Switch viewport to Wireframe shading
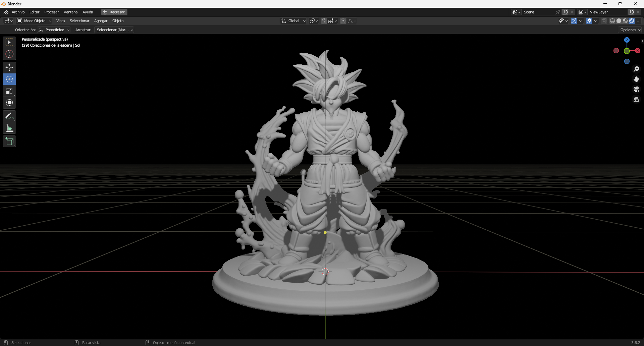 point(612,20)
